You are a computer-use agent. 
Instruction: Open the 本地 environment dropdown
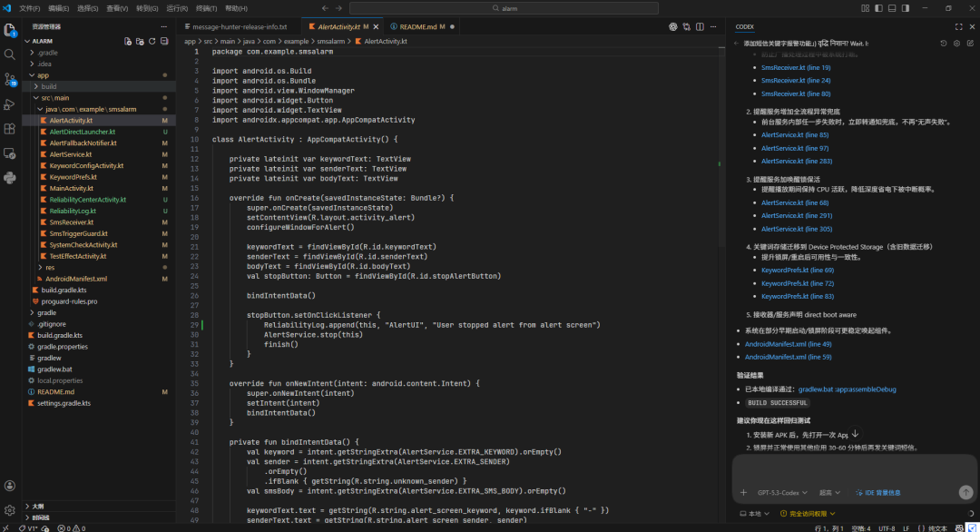754,514
